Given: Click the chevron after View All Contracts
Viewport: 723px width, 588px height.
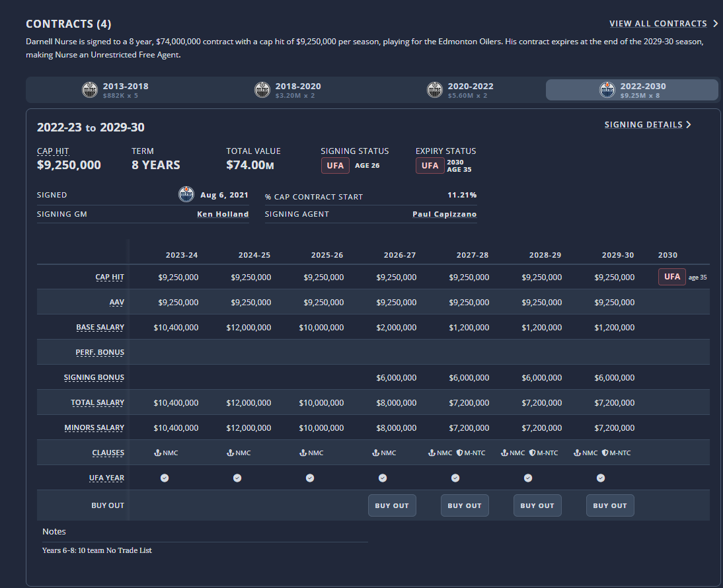Looking at the screenshot, I should click(x=715, y=24).
